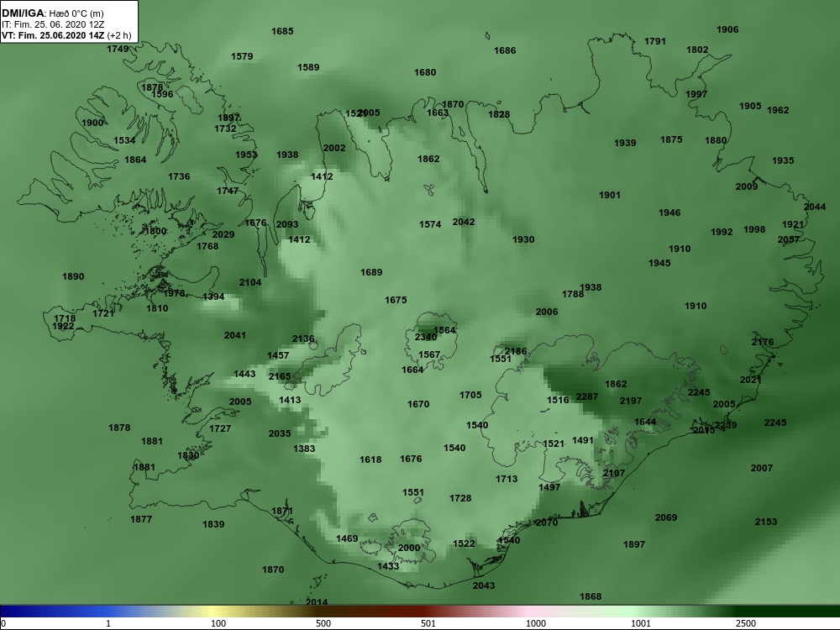840x630 pixels.
Task: Click the 1749 label in the Westfjords
Action: click(118, 49)
